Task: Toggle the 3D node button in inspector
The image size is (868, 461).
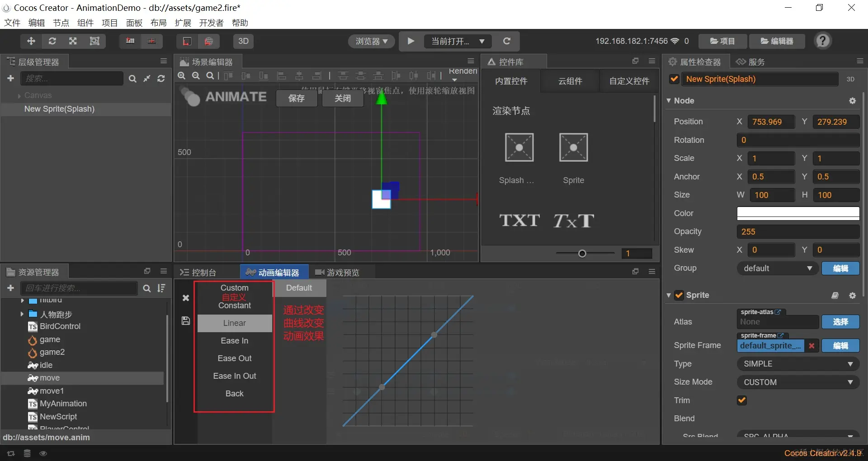Action: pos(850,79)
